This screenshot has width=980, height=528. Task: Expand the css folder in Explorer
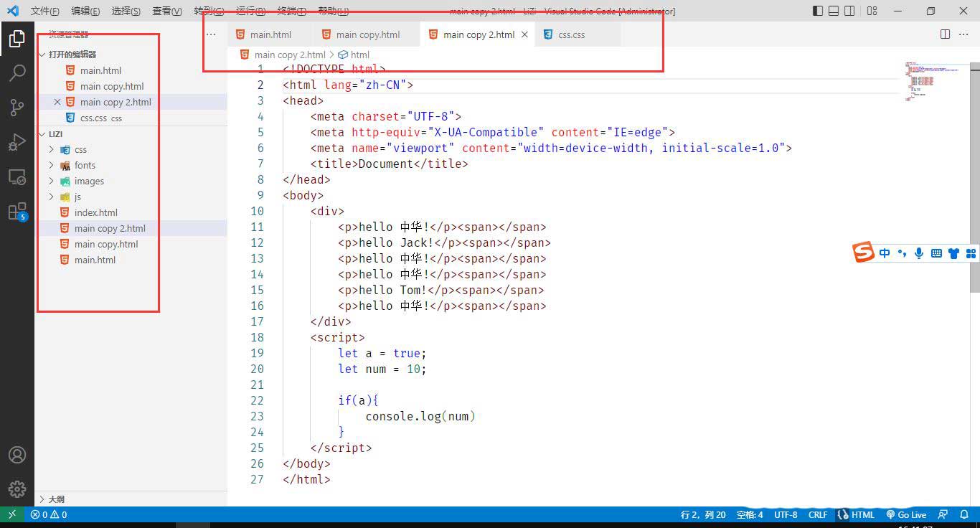pyautogui.click(x=50, y=149)
